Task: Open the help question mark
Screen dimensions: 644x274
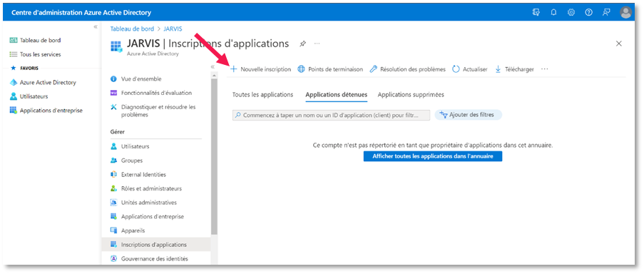Action: (x=588, y=12)
